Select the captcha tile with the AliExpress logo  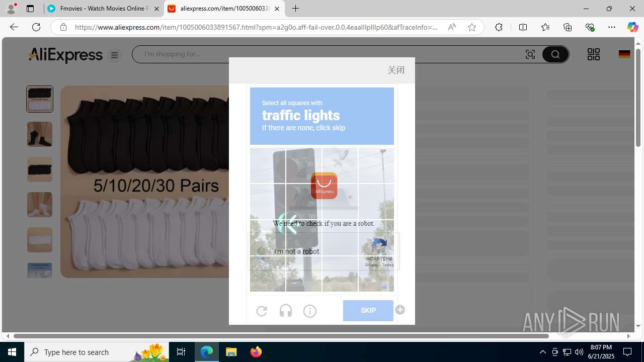tap(340, 202)
